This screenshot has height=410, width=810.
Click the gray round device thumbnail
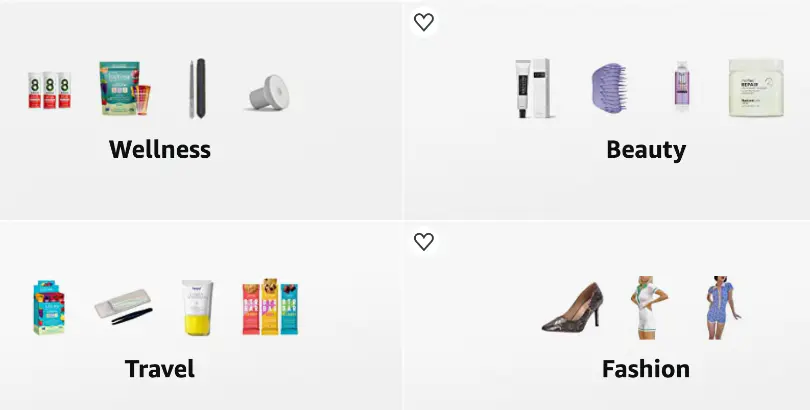pos(269,93)
